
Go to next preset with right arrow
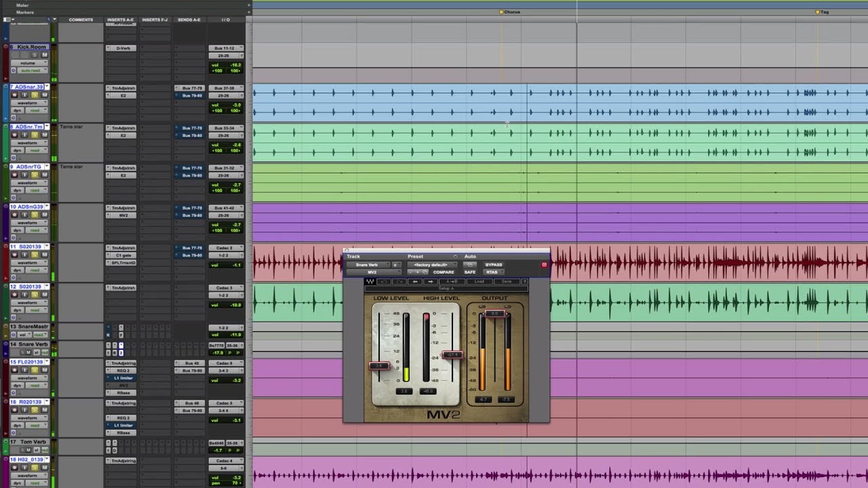point(430,281)
